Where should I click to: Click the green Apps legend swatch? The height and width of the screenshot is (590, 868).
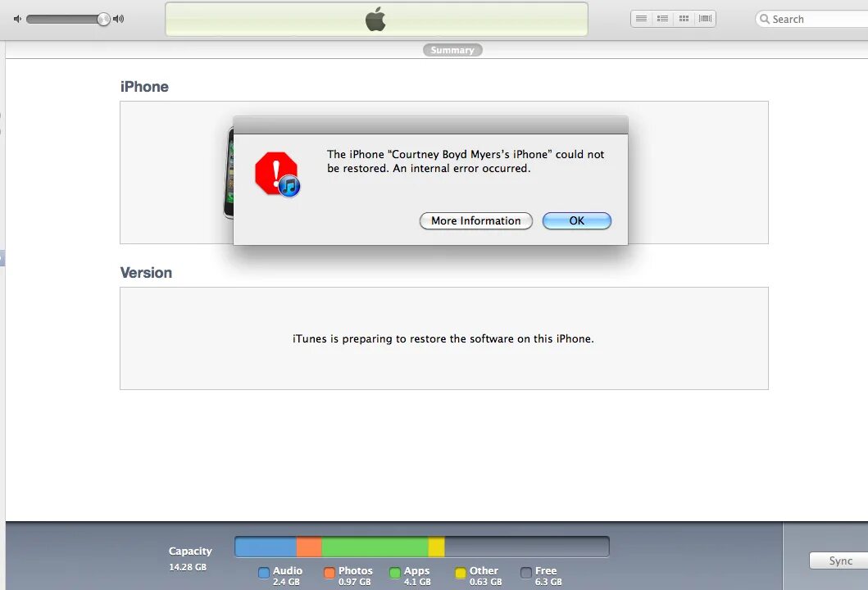pos(395,573)
